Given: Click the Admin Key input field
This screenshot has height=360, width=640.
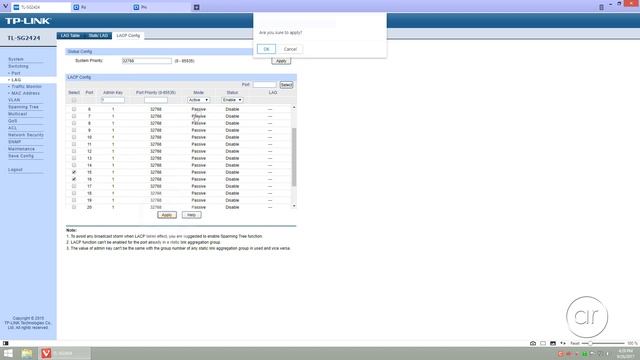Looking at the screenshot, I should click(113, 100).
